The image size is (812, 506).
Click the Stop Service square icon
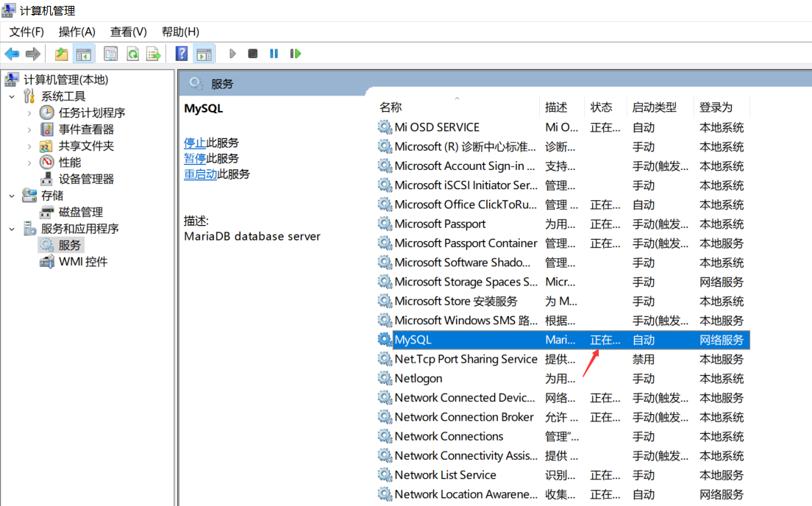pos(253,54)
